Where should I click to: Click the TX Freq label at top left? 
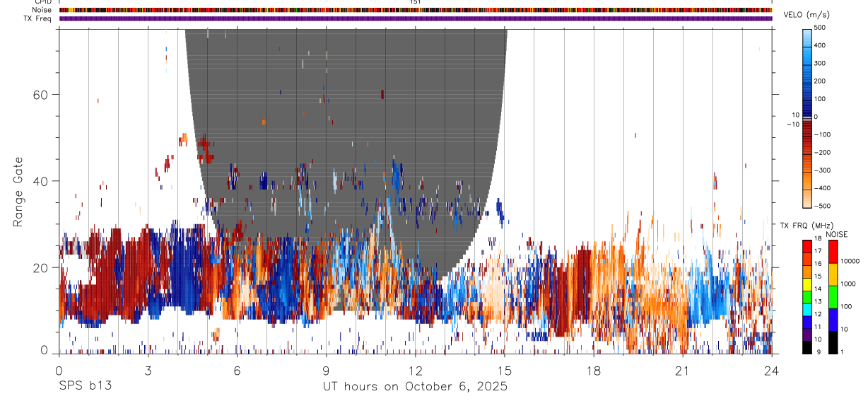(x=38, y=18)
